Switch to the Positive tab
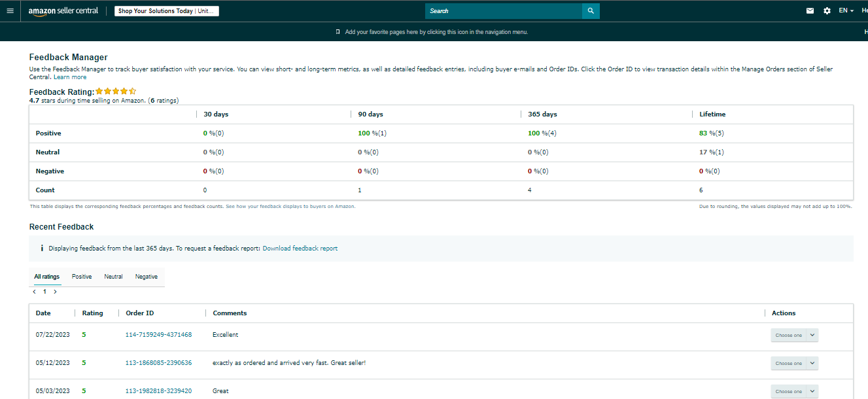This screenshot has height=399, width=868. coord(82,277)
